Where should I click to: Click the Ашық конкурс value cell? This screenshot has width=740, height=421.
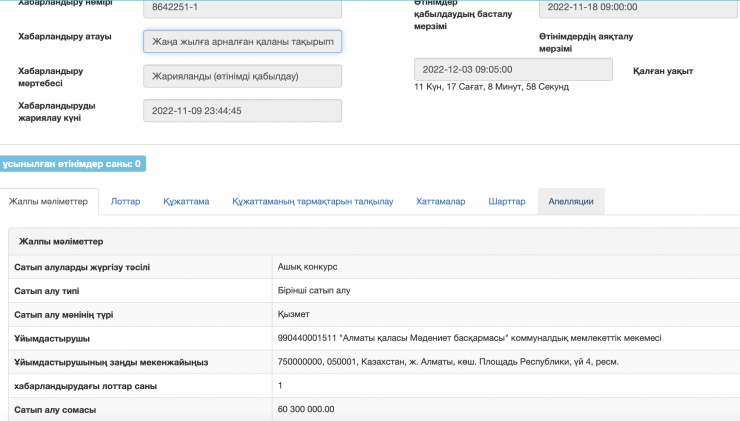308,267
